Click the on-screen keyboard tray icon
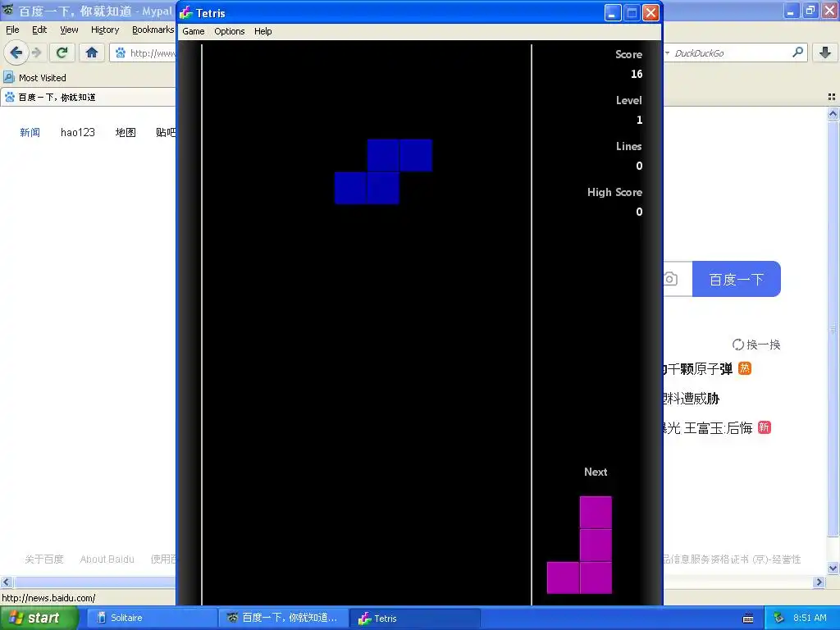The height and width of the screenshot is (630, 840). tap(748, 619)
